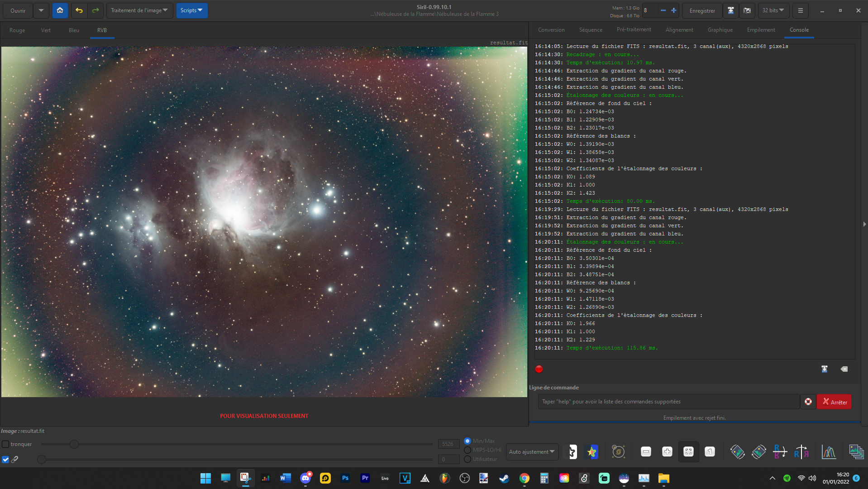Fit the image to the window
This screenshot has width=868, height=489.
tap(688, 452)
